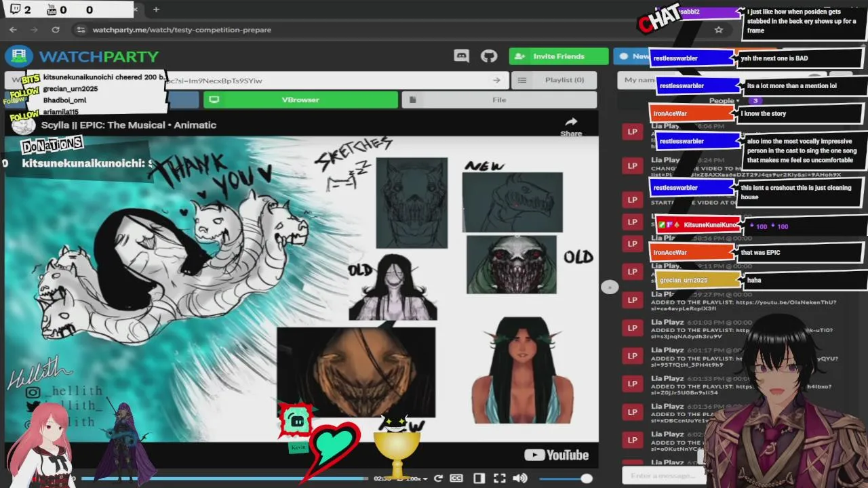Seek within the video progress bar
This screenshot has width=868, height=488.
[224, 479]
